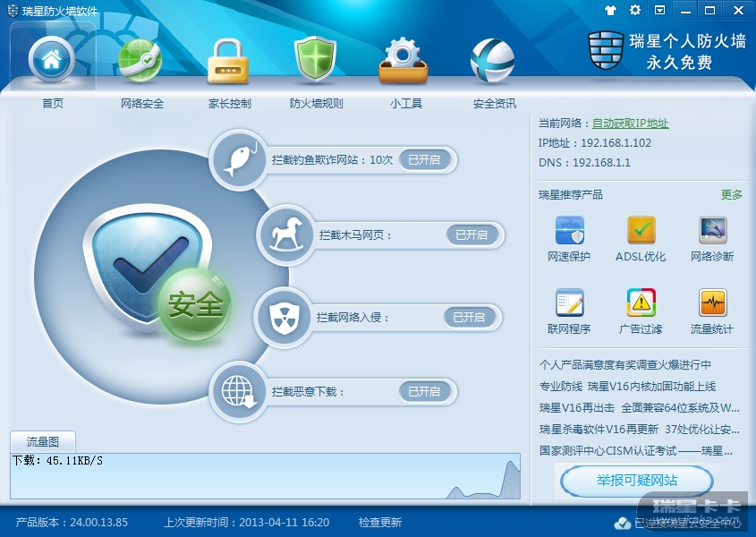Viewport: 756px width, 537px height.
Task: Select the 流量图 tab
Action: coord(42,441)
